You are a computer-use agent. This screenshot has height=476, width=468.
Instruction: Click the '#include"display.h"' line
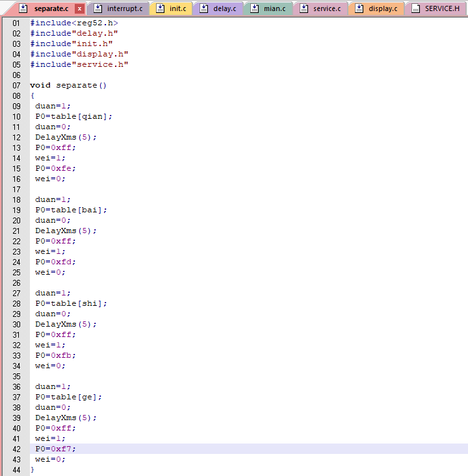click(79, 54)
